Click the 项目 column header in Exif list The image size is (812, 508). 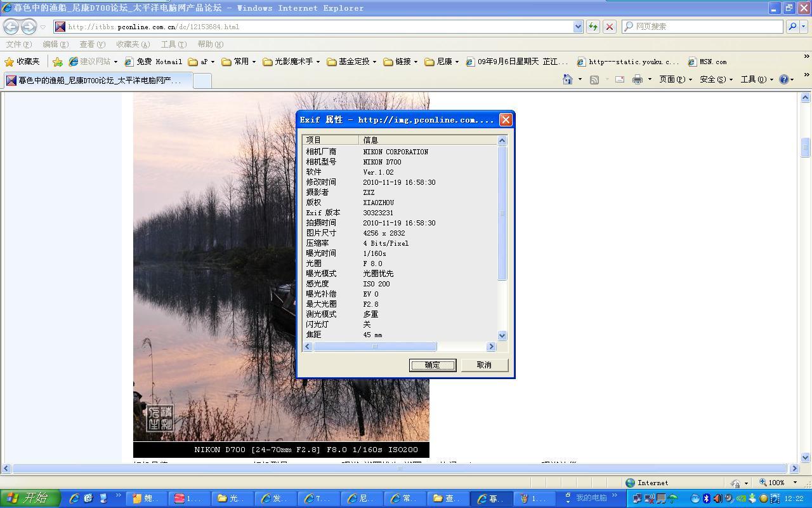click(x=331, y=140)
